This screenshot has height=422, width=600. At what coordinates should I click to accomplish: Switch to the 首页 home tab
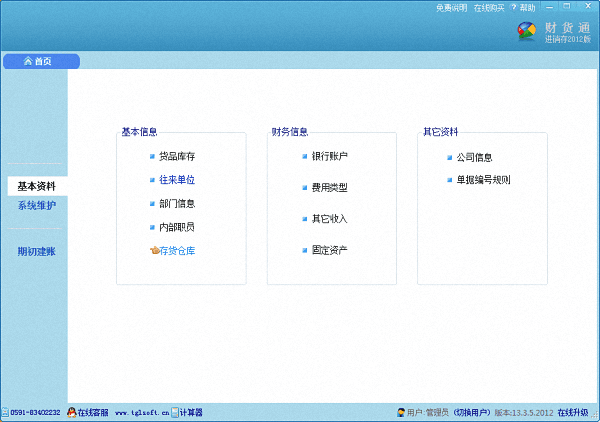click(x=41, y=62)
